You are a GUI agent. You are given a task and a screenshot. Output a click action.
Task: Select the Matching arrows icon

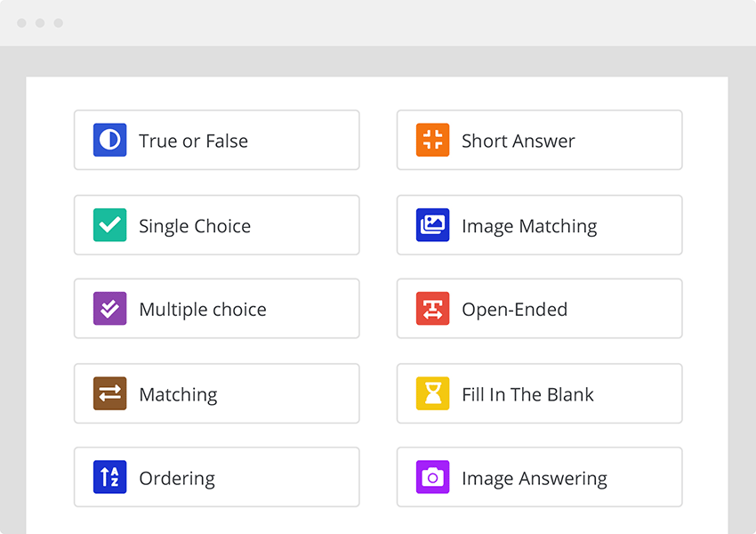109,393
